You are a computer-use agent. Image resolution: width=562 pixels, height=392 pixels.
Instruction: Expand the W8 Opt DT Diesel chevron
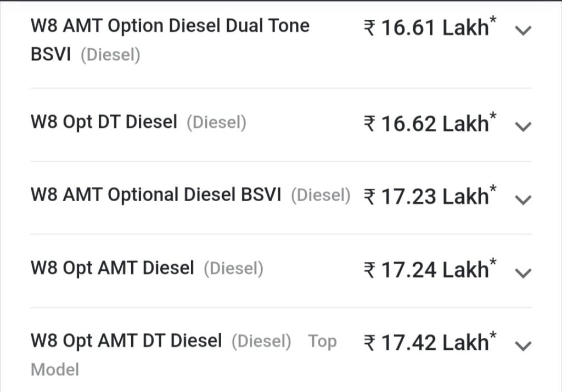click(524, 127)
